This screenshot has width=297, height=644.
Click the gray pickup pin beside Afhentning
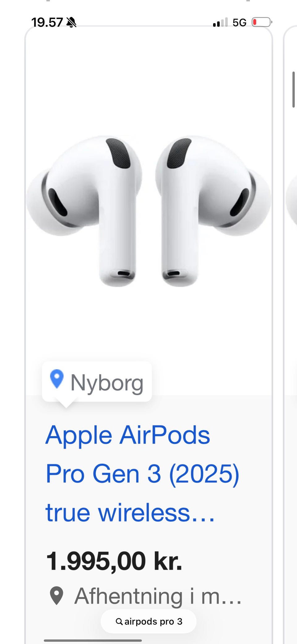57,596
